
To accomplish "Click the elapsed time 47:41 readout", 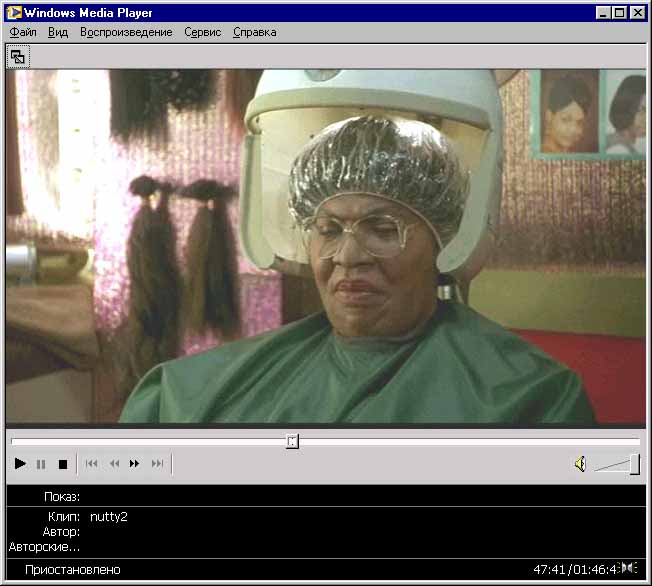I will [550, 569].
